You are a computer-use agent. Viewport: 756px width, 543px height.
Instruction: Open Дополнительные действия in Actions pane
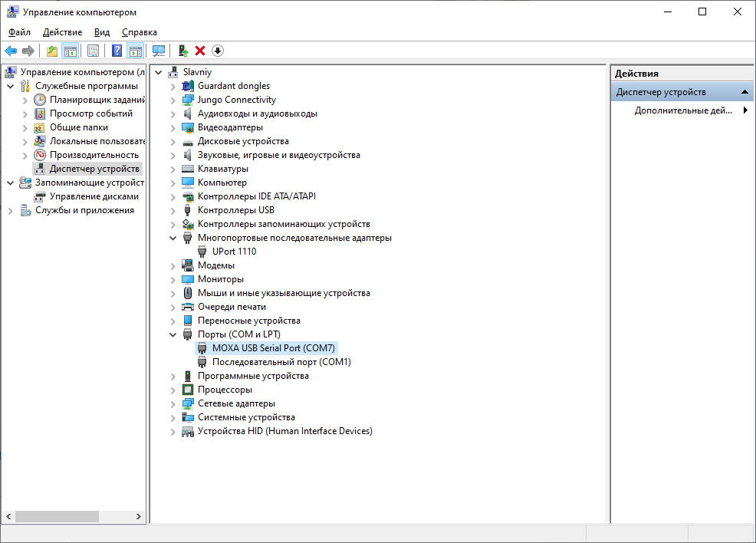tap(682, 110)
